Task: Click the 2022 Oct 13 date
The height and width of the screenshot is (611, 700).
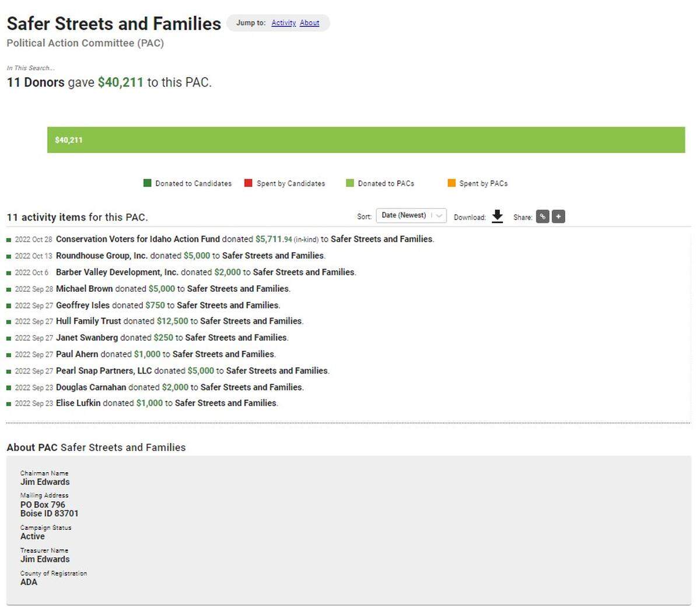Action: (x=33, y=256)
